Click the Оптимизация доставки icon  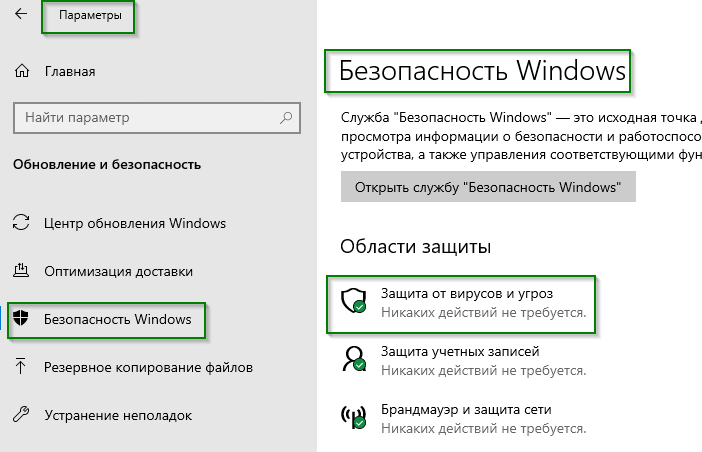(x=21, y=271)
